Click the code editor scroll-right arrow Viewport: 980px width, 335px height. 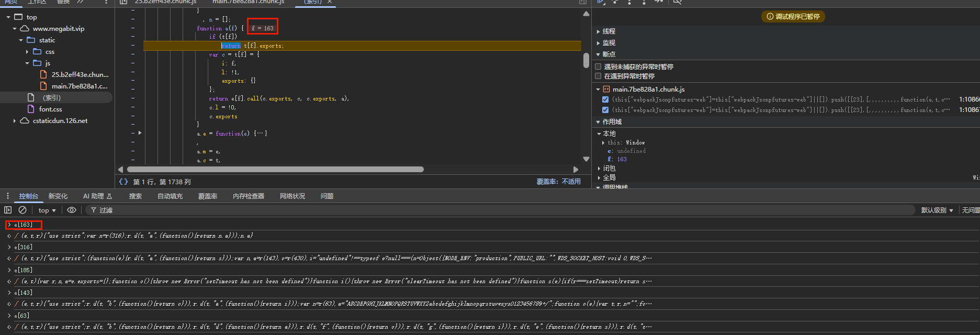pos(576,169)
